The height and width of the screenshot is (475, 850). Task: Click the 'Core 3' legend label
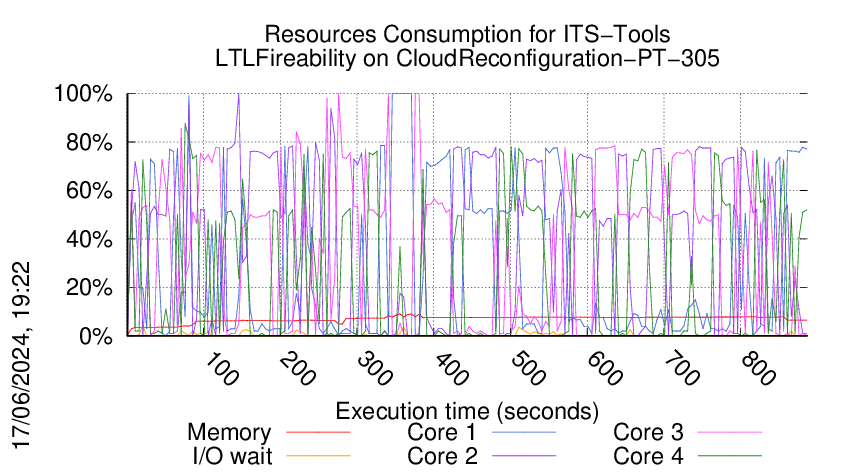[x=648, y=433]
